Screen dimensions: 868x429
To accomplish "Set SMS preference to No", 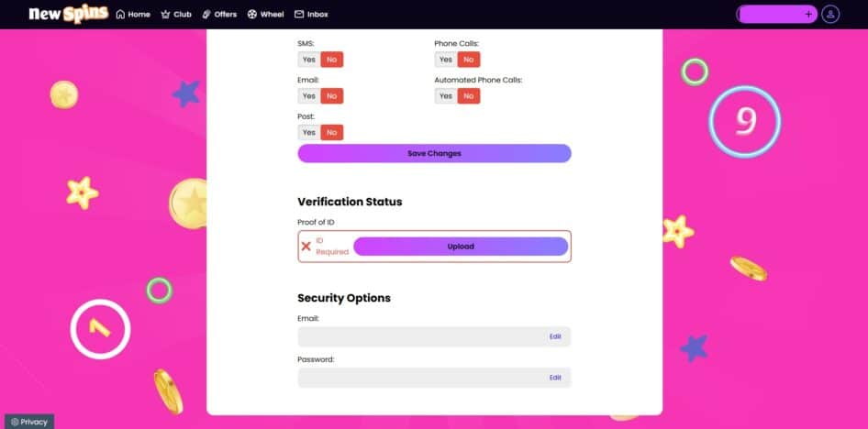I will (331, 60).
